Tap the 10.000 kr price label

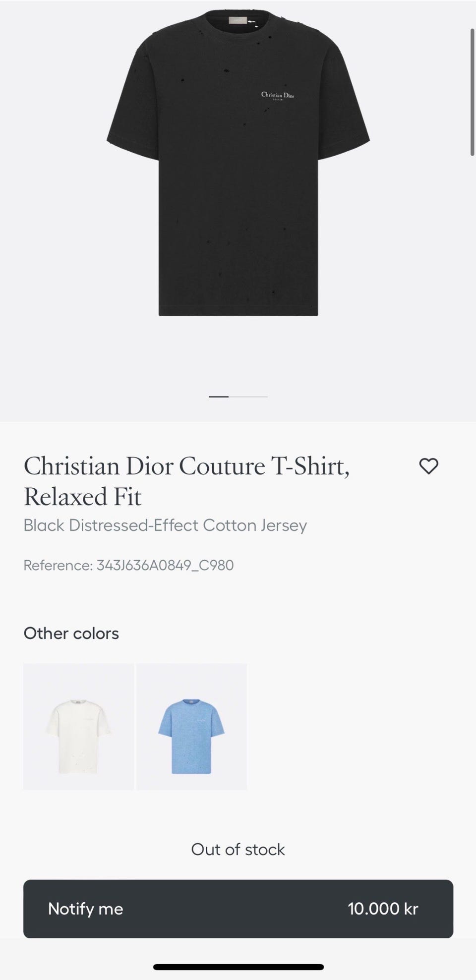pos(383,909)
